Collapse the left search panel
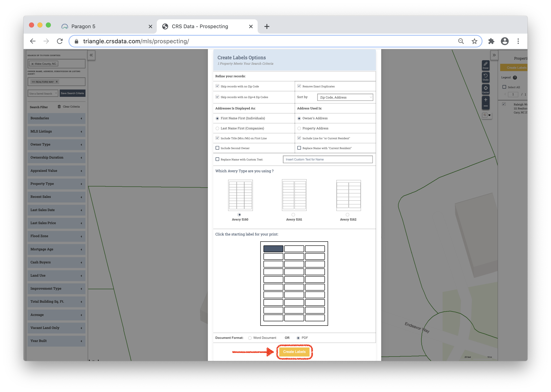The image size is (551, 392). (x=91, y=55)
